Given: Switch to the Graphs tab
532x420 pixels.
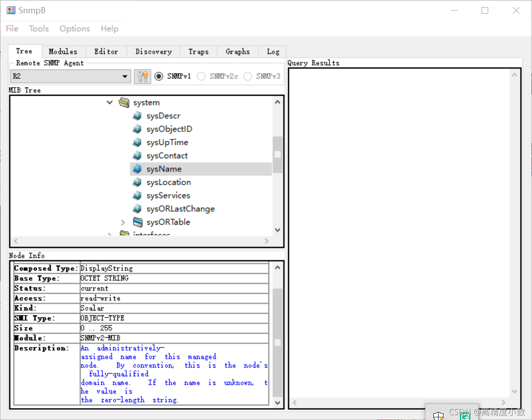Looking at the screenshot, I should pyautogui.click(x=238, y=51).
